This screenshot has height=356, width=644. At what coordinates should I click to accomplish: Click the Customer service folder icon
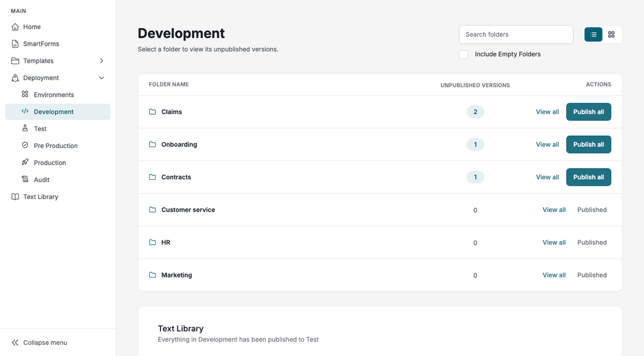[x=152, y=210]
